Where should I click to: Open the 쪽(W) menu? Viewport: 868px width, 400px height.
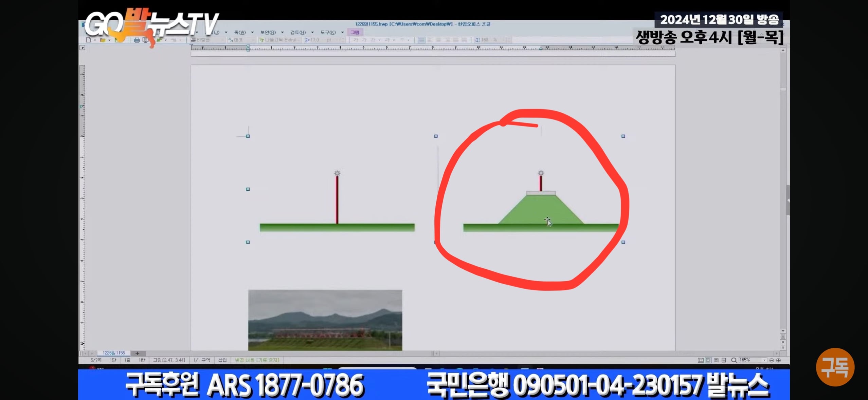pyautogui.click(x=240, y=33)
